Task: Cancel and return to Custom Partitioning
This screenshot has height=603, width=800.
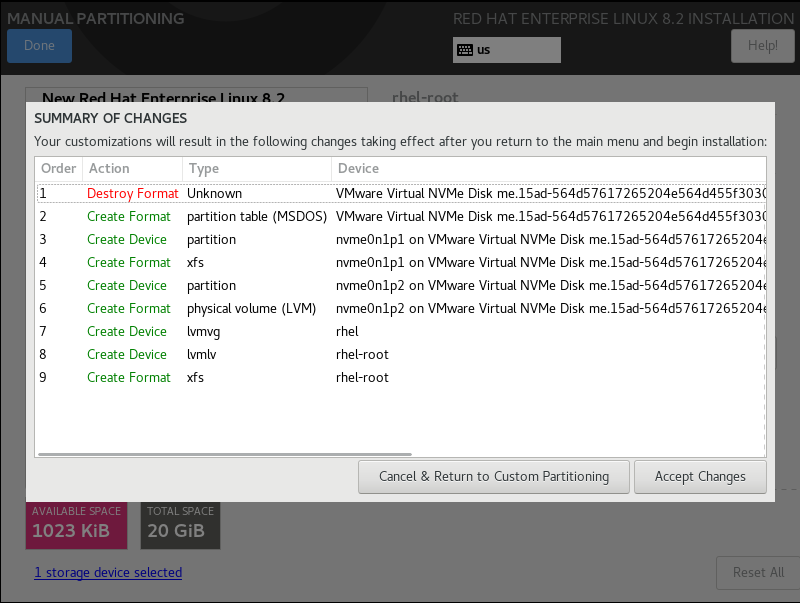Action: click(x=493, y=477)
